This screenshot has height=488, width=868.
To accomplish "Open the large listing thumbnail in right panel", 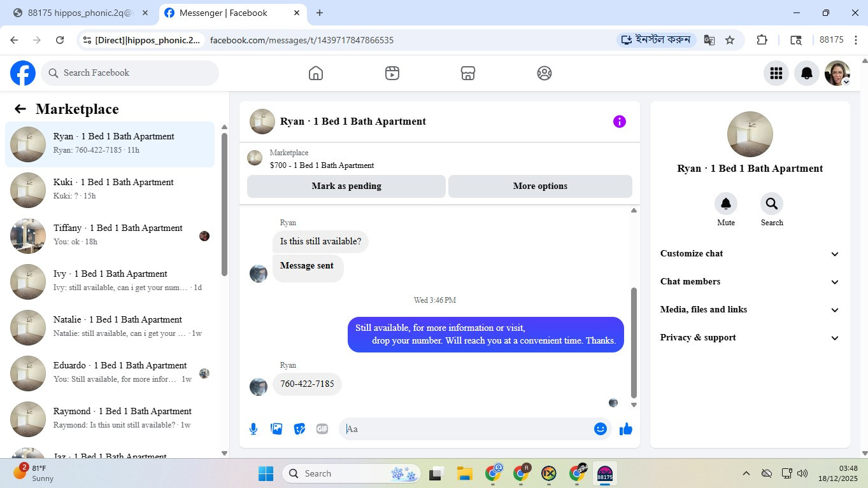I will click(750, 134).
